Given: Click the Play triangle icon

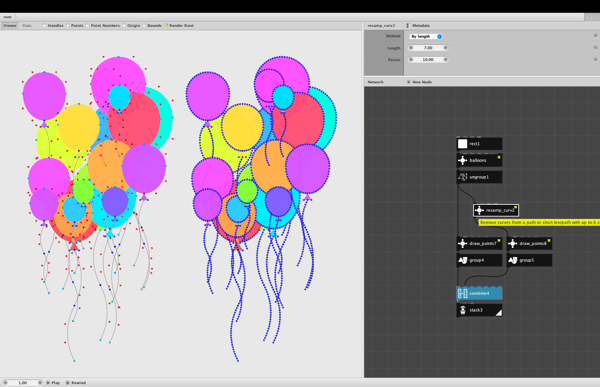Looking at the screenshot, I should coord(48,382).
